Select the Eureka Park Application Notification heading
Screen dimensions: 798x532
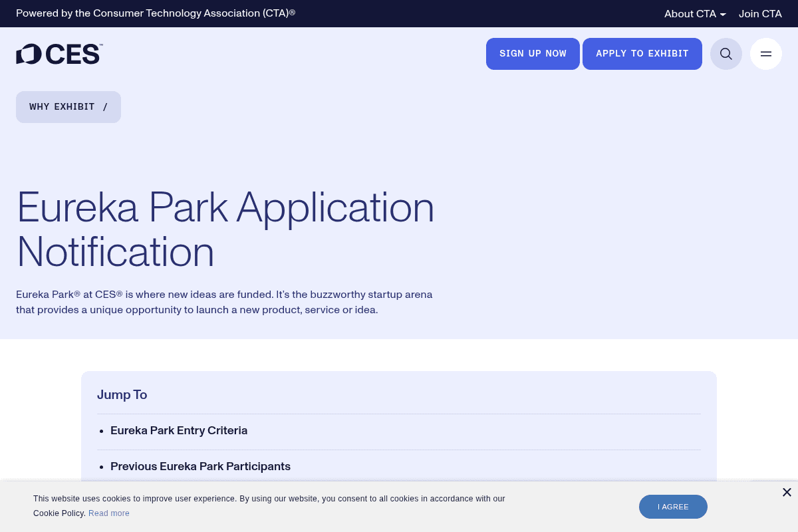coord(225,229)
